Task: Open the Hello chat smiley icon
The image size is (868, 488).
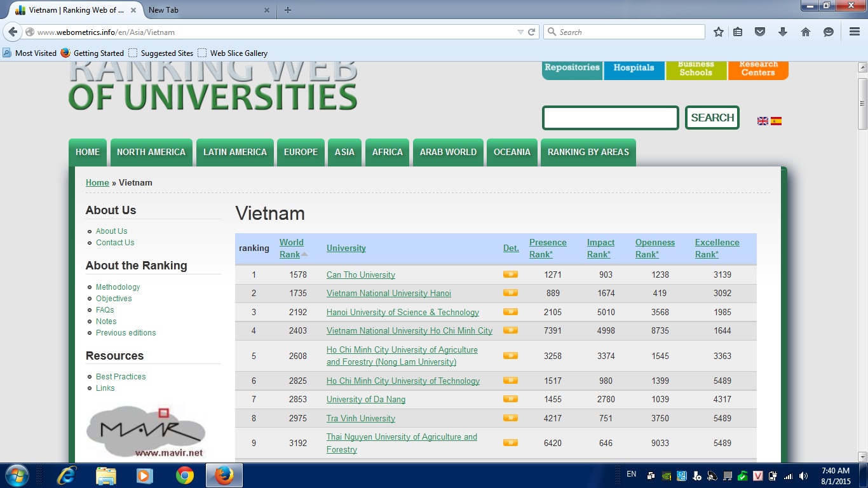Action: [828, 32]
